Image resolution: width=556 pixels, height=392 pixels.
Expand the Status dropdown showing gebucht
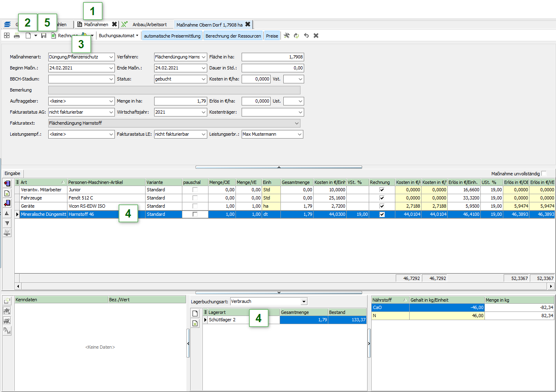(x=204, y=79)
